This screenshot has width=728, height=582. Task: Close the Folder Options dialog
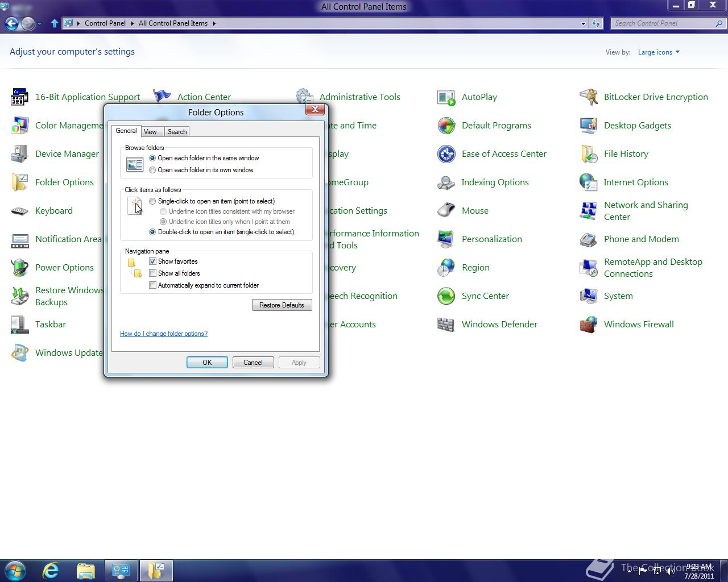(x=315, y=109)
